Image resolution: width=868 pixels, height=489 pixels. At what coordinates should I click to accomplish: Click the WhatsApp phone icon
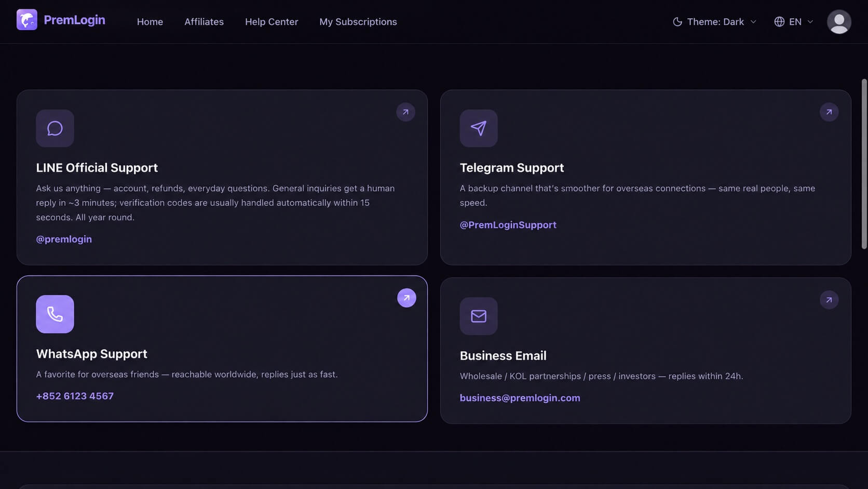[x=55, y=314]
